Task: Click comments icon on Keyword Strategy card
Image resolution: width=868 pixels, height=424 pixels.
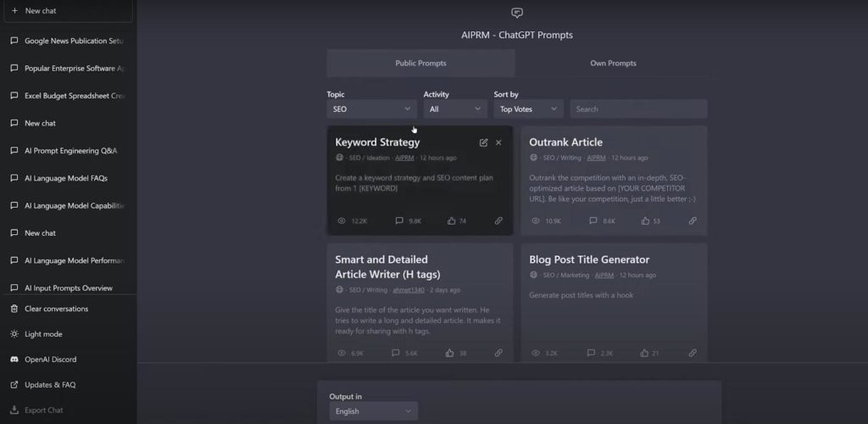Action: tap(399, 220)
